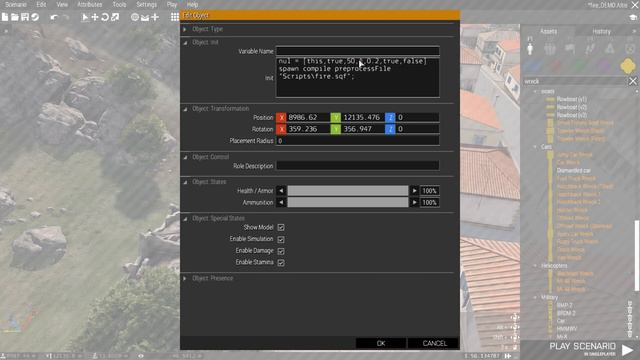The image size is (640, 360).
Task: Select the Triggers flag icon in Assets
Action: [570, 49]
